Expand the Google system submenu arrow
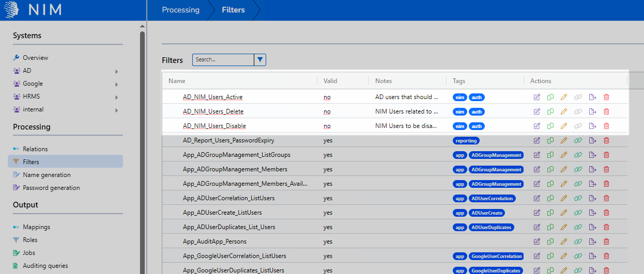644x274 pixels. point(116,84)
